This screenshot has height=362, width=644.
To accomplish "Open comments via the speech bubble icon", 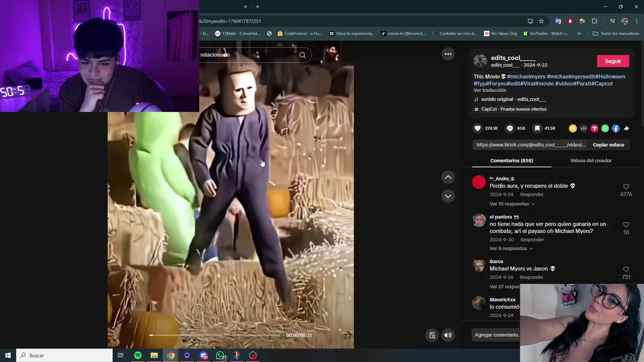I will point(510,128).
